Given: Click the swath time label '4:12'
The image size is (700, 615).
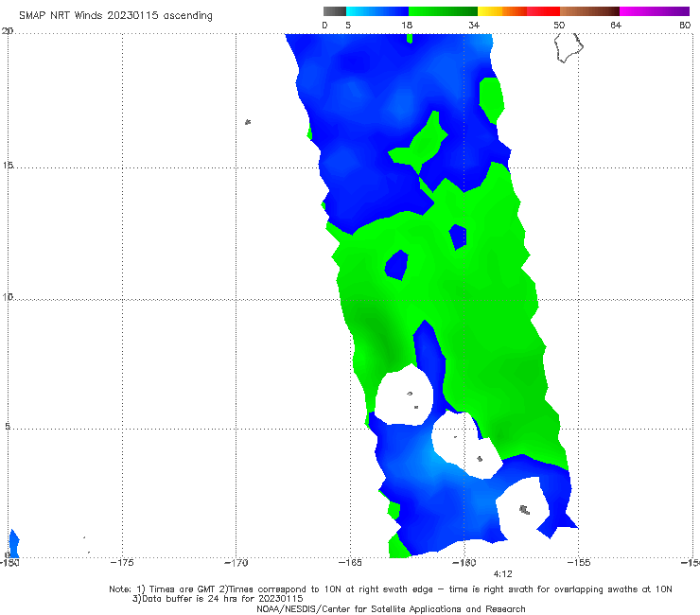Looking at the screenshot, I should 502,573.
